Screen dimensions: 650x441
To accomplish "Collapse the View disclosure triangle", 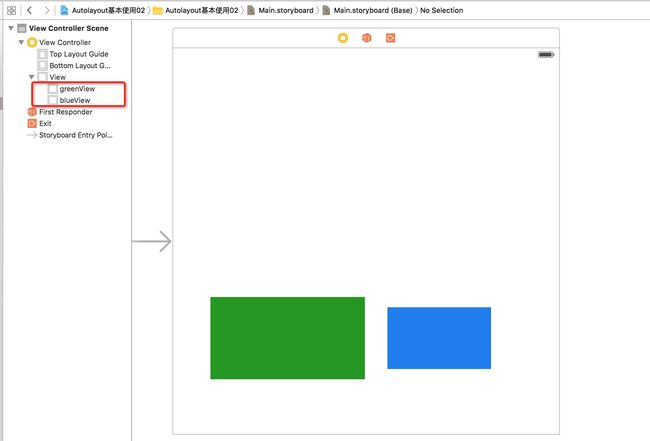I will pyautogui.click(x=32, y=77).
